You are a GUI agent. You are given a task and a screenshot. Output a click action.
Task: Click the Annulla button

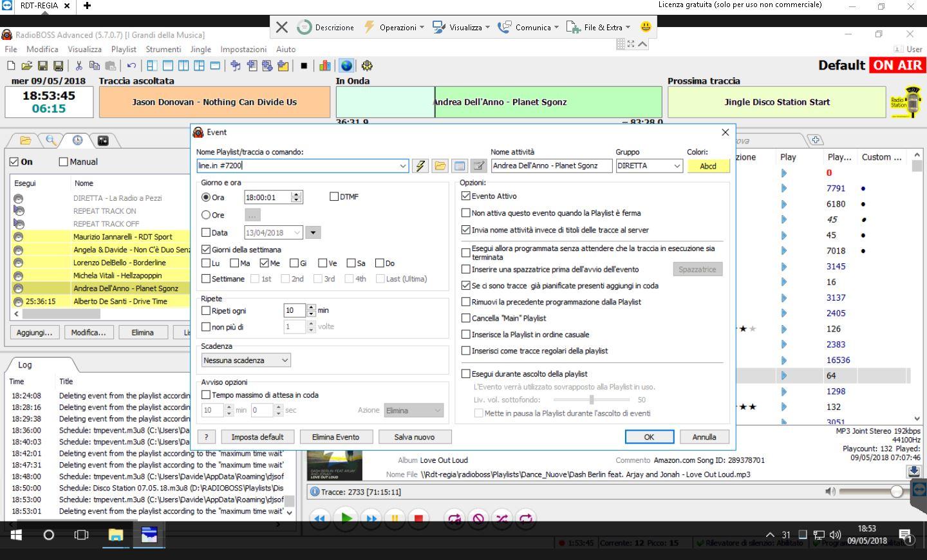(704, 437)
